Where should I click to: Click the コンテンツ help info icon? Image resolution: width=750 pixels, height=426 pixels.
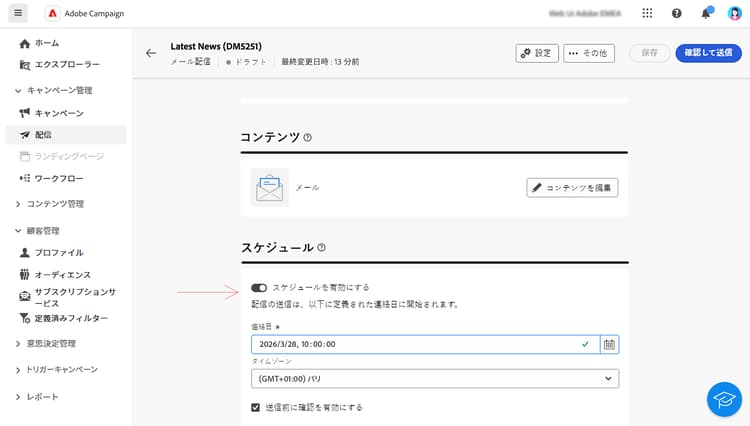click(308, 138)
